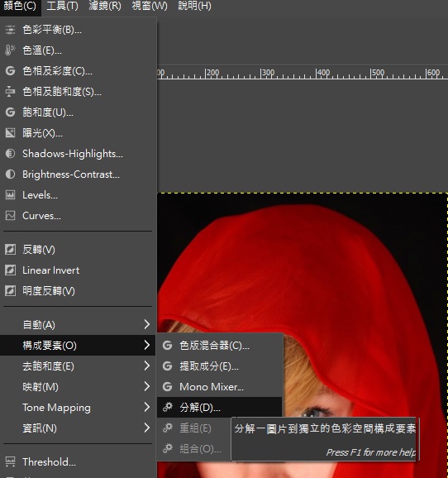The height and width of the screenshot is (478, 448).
Task: Click the Decompose (分解) gear icon
Action: (x=167, y=407)
